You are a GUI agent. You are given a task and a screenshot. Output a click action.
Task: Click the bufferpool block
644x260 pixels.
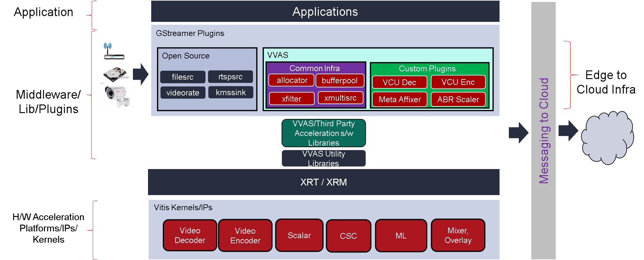340,80
